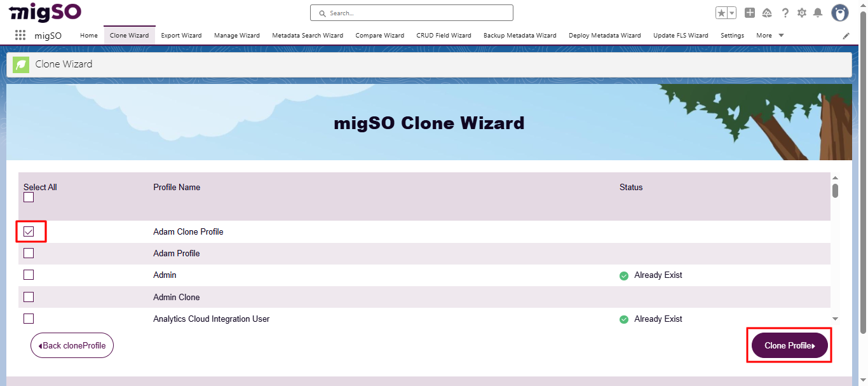Expand the More navigation dropdown

[770, 36]
